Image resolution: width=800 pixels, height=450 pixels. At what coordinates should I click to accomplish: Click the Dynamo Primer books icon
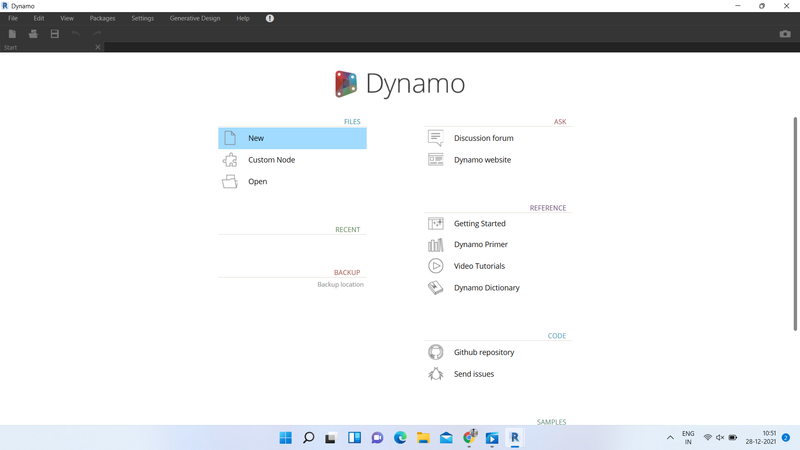436,245
